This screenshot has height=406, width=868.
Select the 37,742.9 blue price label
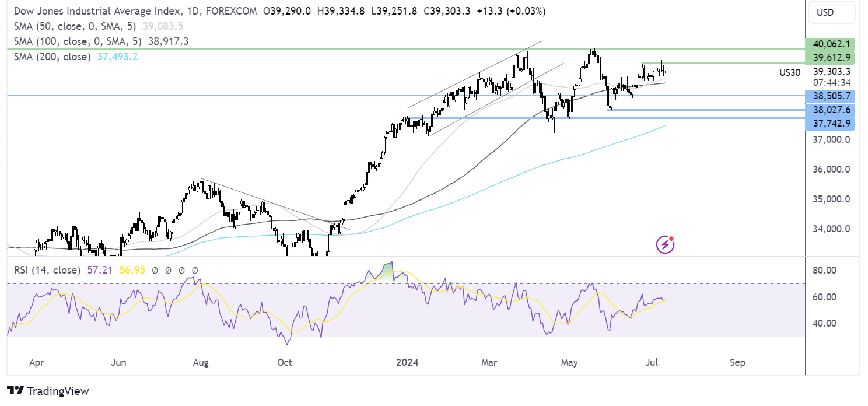pyautogui.click(x=829, y=124)
